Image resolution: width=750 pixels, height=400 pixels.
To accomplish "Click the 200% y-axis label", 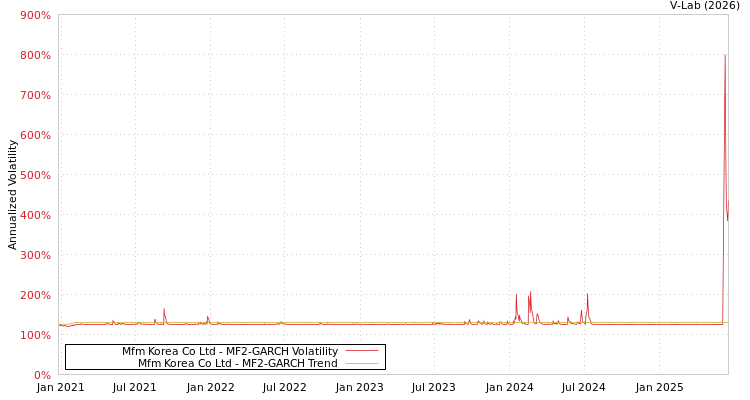I will coord(35,295).
